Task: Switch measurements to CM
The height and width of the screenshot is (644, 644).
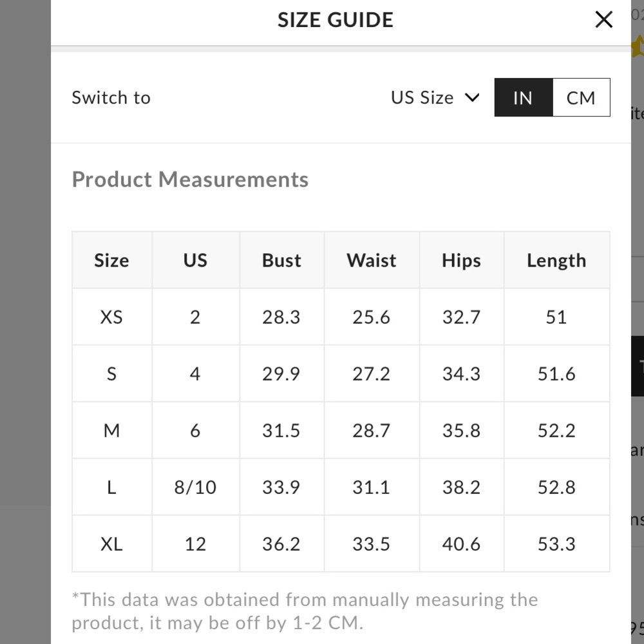Action: 581,97
